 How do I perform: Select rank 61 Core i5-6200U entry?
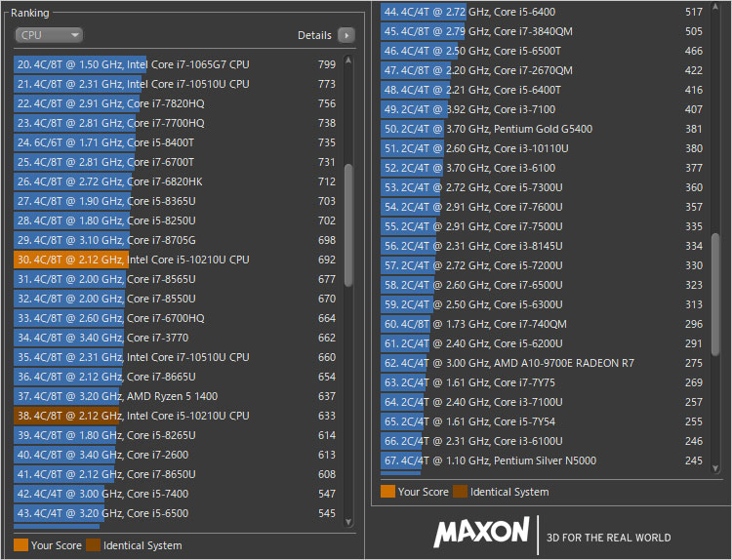click(543, 344)
